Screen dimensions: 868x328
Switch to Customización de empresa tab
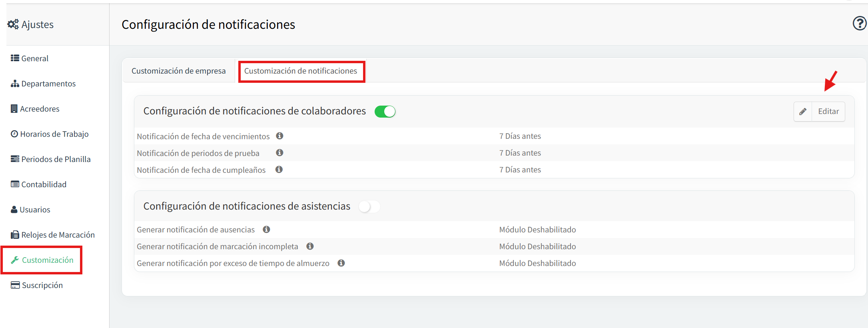coord(179,71)
